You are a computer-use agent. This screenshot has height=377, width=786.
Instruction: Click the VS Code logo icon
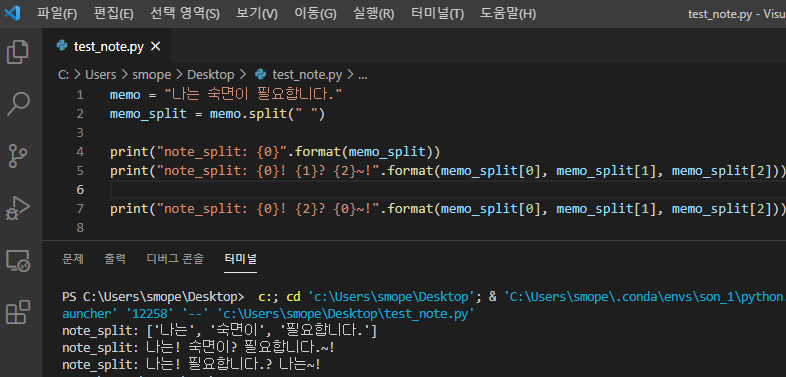[12, 13]
